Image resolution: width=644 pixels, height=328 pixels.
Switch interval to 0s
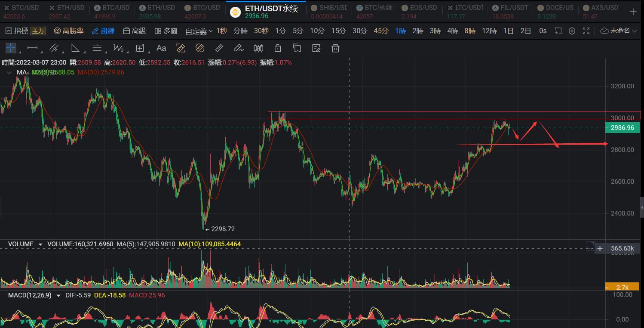(x=543, y=31)
